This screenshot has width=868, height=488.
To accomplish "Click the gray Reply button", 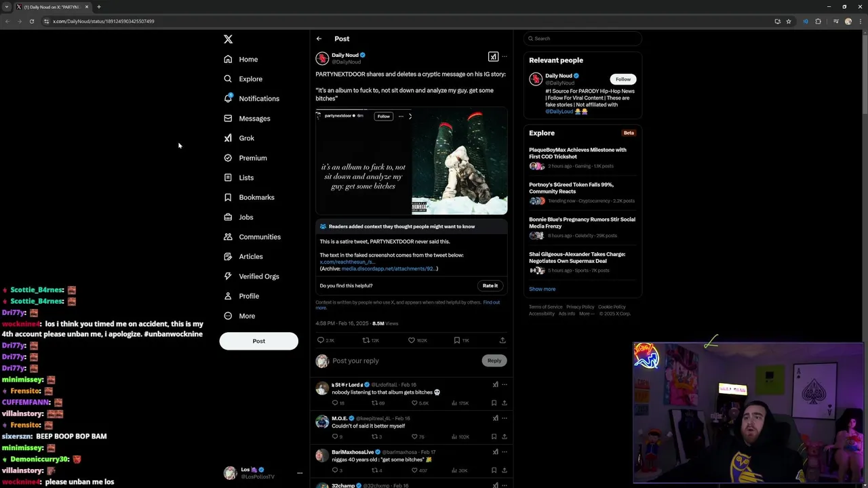I will pyautogui.click(x=494, y=361).
